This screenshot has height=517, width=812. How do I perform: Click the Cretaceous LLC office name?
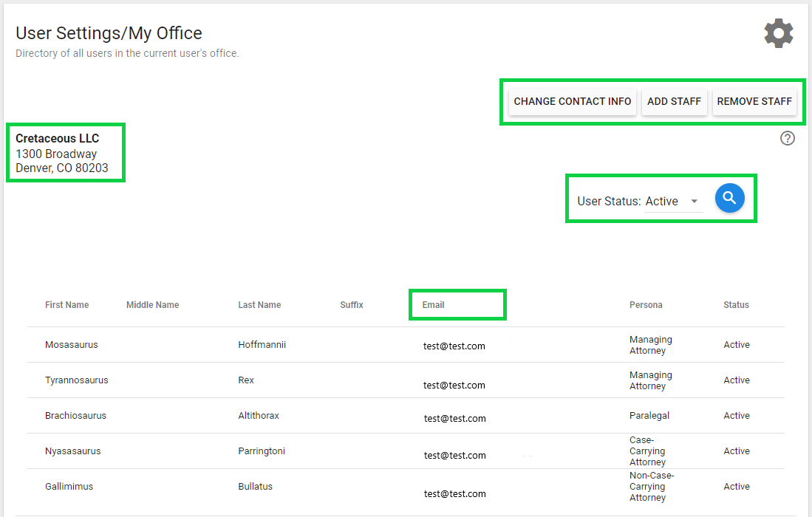coord(58,139)
